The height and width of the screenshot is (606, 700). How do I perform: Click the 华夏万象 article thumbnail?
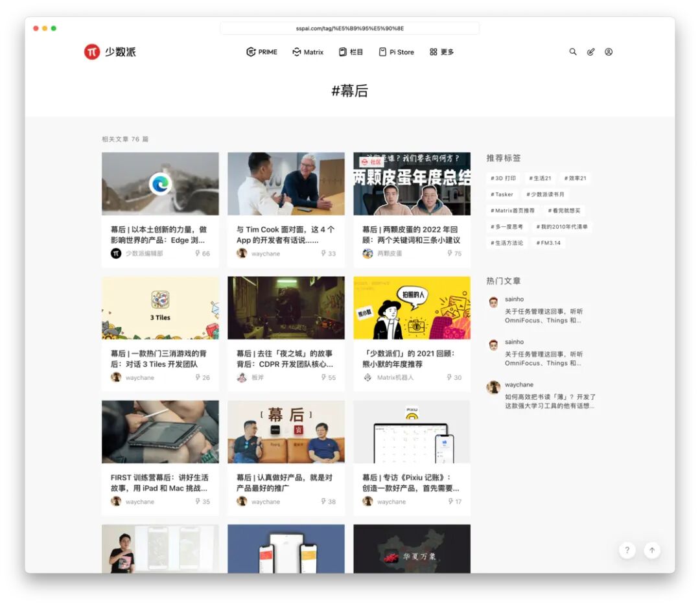[x=412, y=549]
